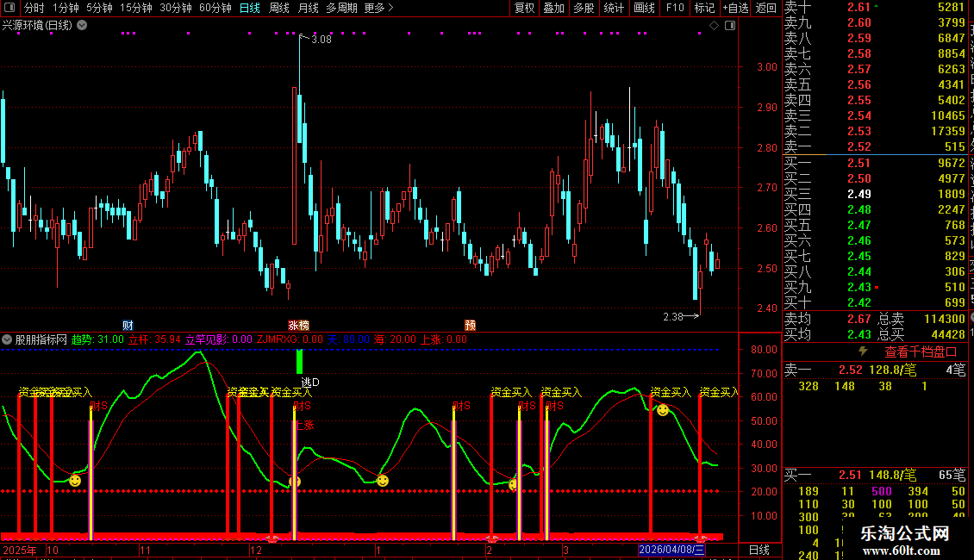Click the 128.8/笔 sell-one queue value

[893, 370]
